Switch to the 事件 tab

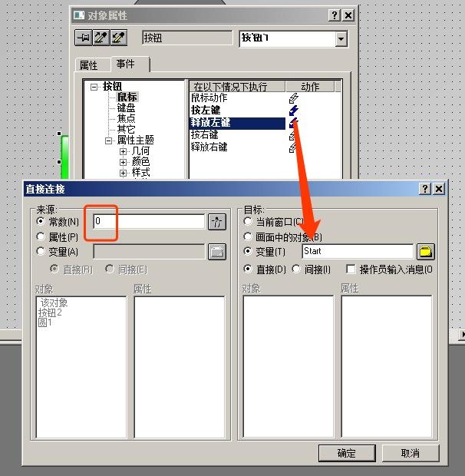tap(130, 64)
